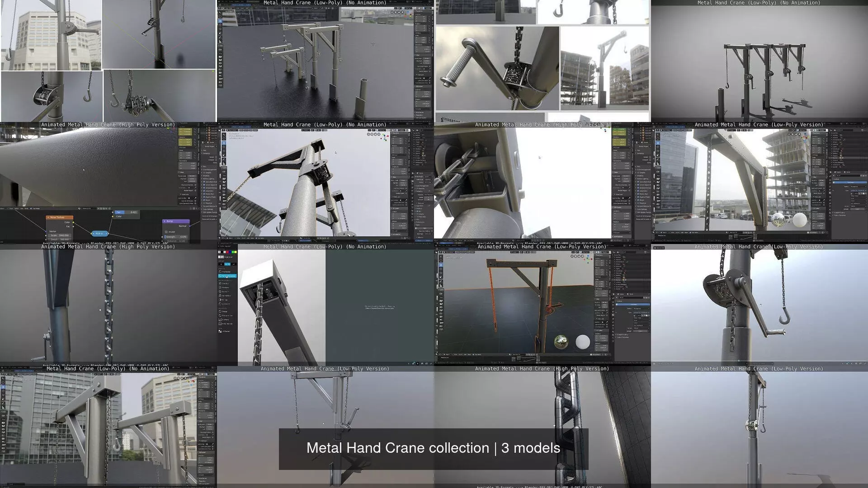Click axis navigation gizmo in orange-outlined crane viewport

588,259
